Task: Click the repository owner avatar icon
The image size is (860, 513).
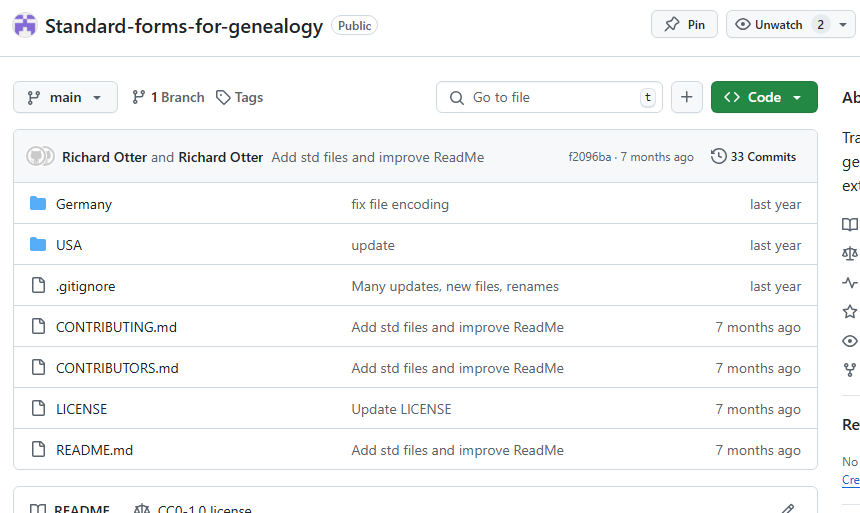Action: coord(25,26)
